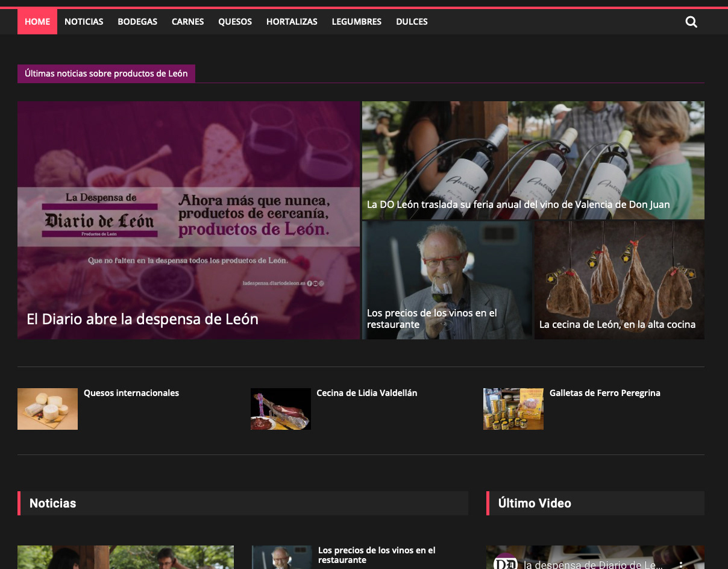Open the search magnifier icon
Viewport: 728px width, 569px height.
click(691, 22)
